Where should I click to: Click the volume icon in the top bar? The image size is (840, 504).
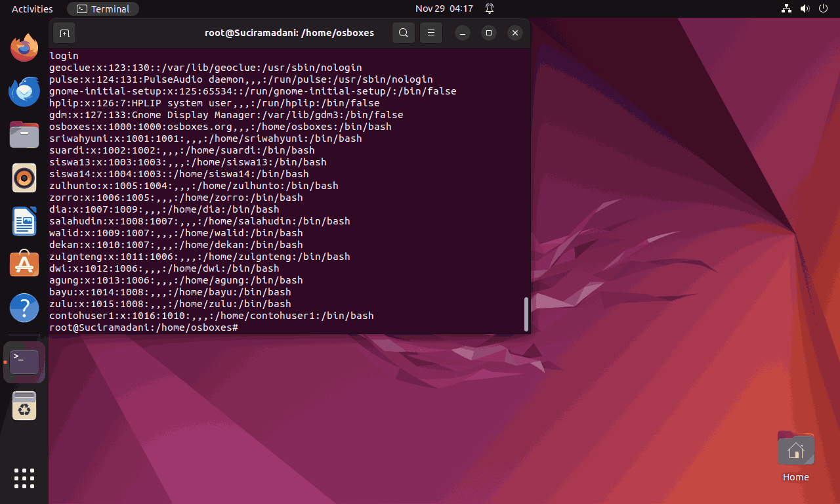point(806,9)
